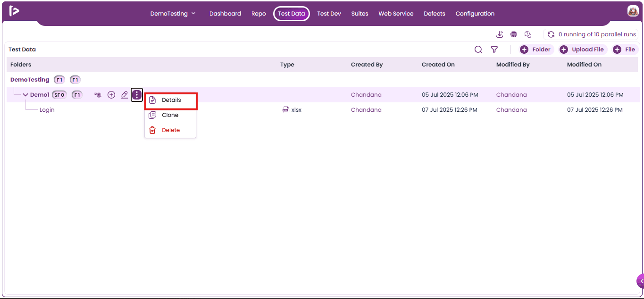Expand the side panel arrow at right edge
The height and width of the screenshot is (299, 644).
tap(640, 281)
